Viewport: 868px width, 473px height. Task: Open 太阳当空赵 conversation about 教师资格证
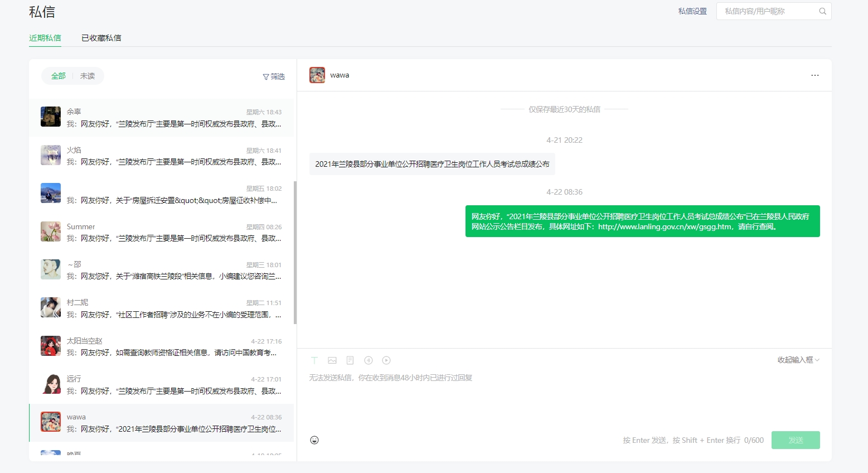click(x=162, y=346)
